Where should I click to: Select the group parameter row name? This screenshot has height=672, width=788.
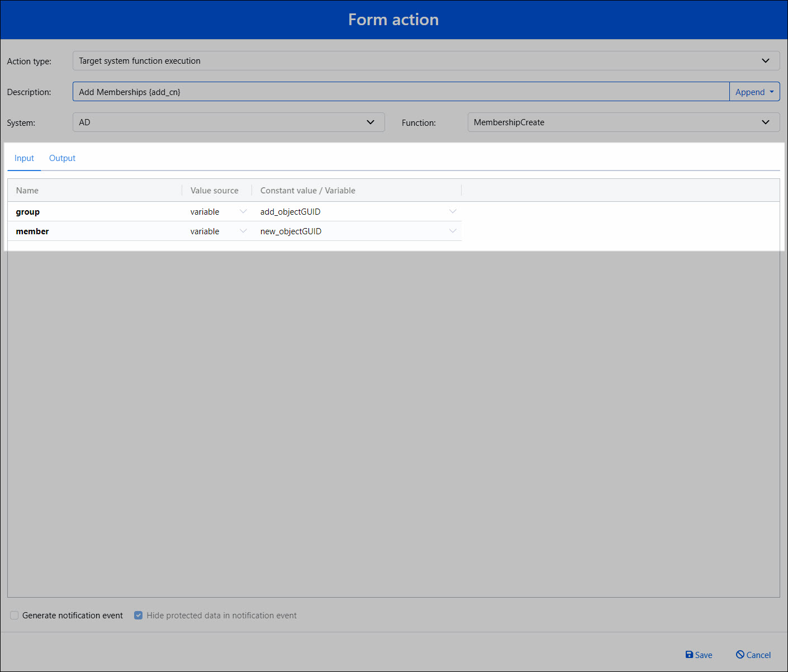coord(28,212)
